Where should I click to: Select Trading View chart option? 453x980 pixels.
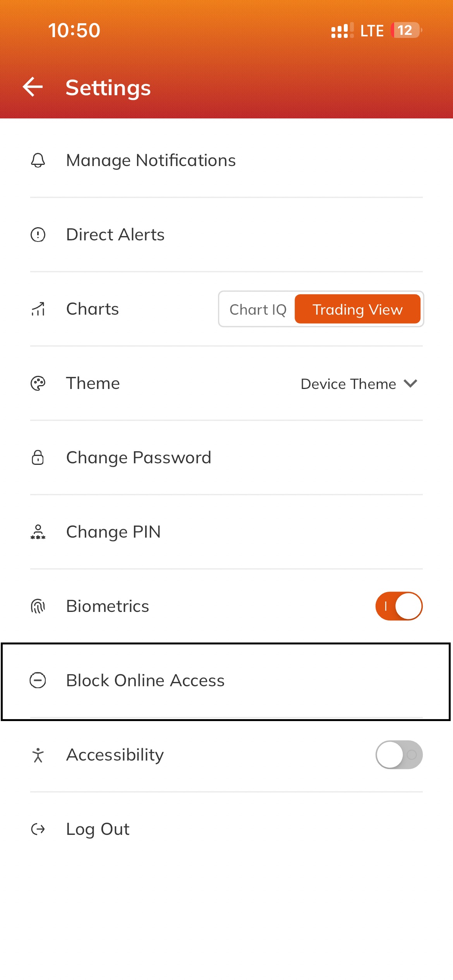coord(357,309)
